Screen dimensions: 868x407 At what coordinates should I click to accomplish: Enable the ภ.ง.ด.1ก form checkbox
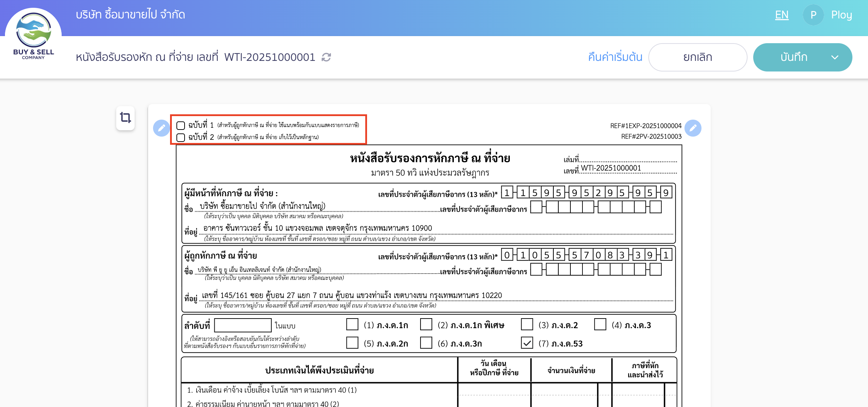pos(353,325)
